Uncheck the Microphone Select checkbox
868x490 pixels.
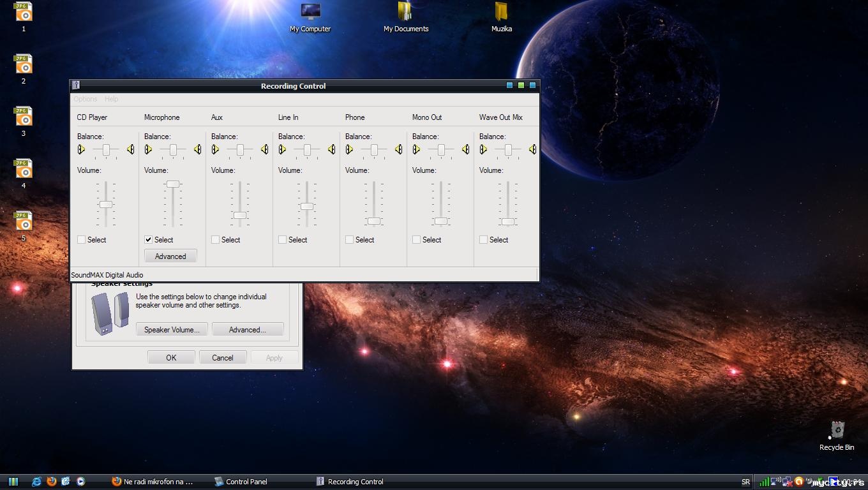click(149, 240)
